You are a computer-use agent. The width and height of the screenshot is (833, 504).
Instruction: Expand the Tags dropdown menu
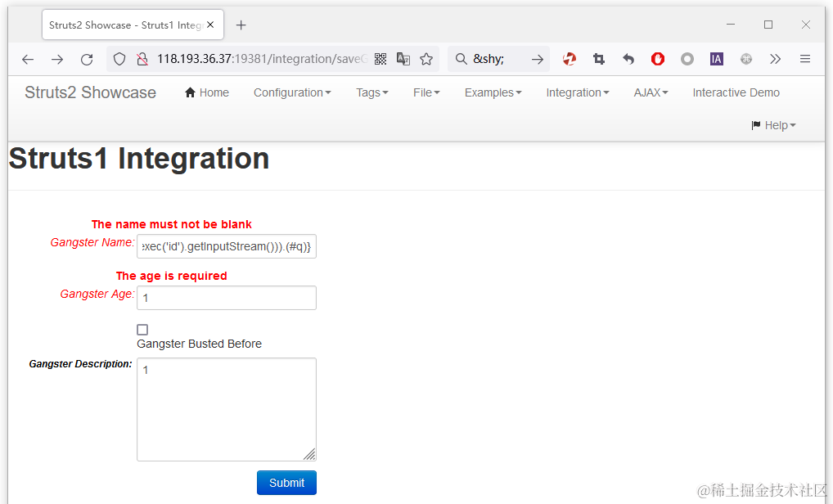[x=371, y=92]
